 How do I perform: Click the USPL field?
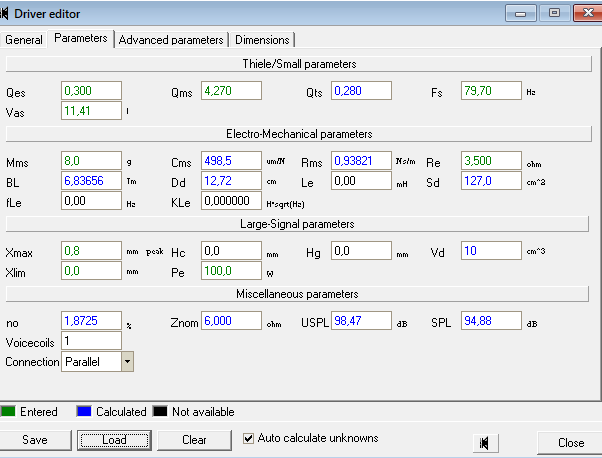(x=361, y=321)
